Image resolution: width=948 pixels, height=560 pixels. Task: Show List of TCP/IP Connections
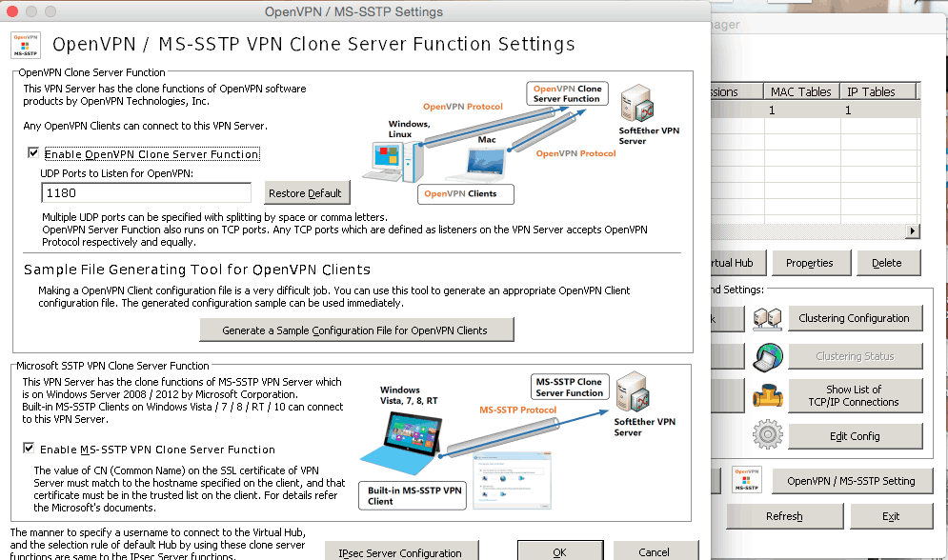click(x=855, y=395)
